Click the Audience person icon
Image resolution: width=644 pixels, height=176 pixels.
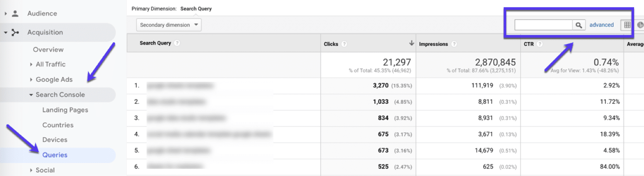(x=15, y=13)
